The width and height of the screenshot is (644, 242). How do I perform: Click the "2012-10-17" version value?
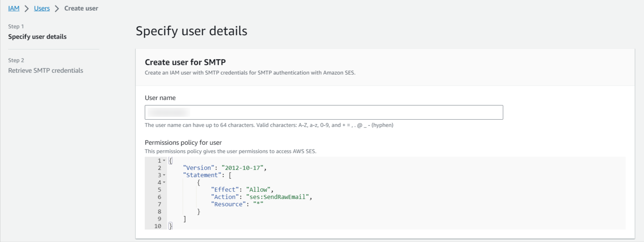click(x=242, y=168)
